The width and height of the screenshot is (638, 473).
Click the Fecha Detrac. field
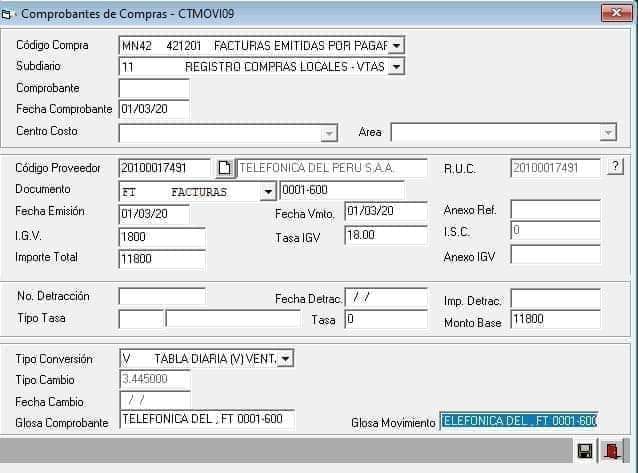click(x=386, y=298)
